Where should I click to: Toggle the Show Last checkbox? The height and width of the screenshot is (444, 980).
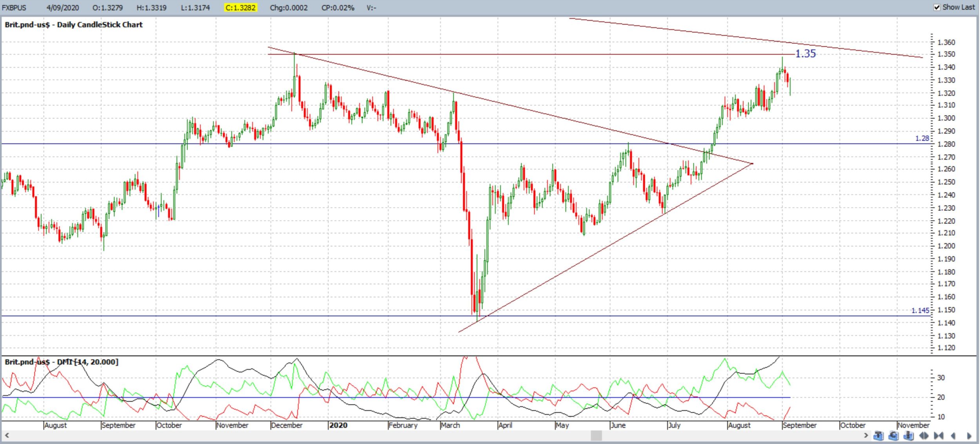(936, 7)
